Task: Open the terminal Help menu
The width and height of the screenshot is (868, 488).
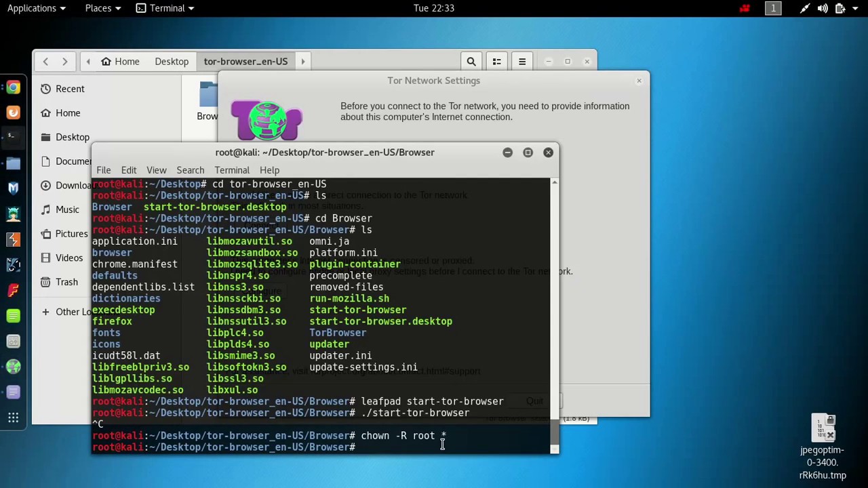Action: point(269,170)
